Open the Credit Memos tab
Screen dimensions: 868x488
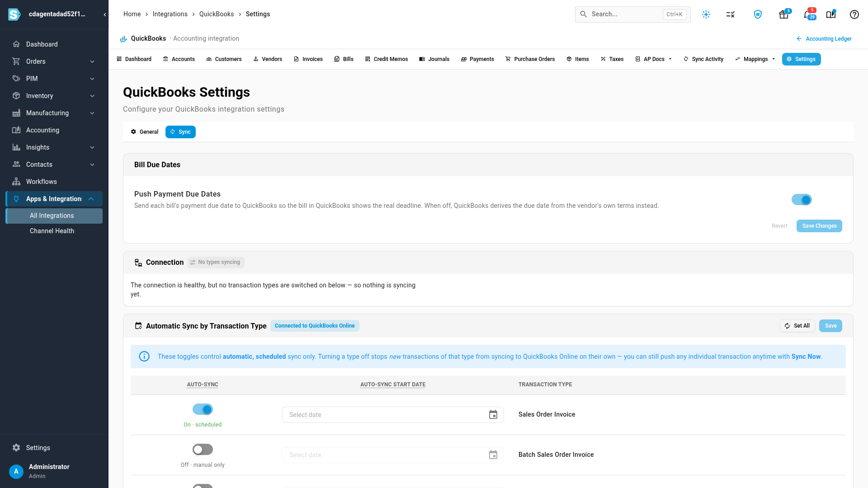(x=387, y=59)
